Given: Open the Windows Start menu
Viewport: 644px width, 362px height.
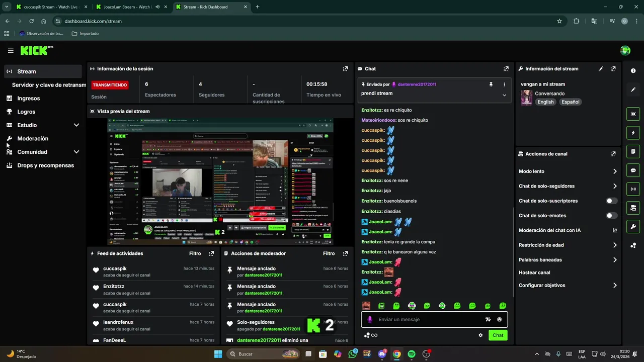Looking at the screenshot, I should click(218, 354).
